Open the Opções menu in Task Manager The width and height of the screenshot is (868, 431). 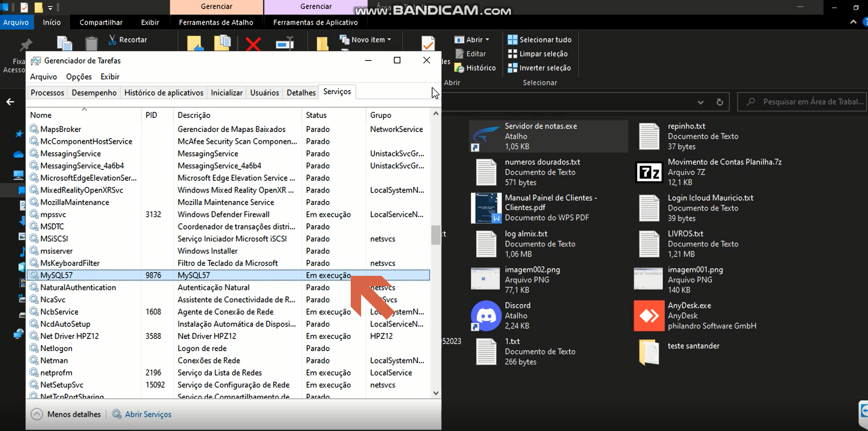(79, 77)
